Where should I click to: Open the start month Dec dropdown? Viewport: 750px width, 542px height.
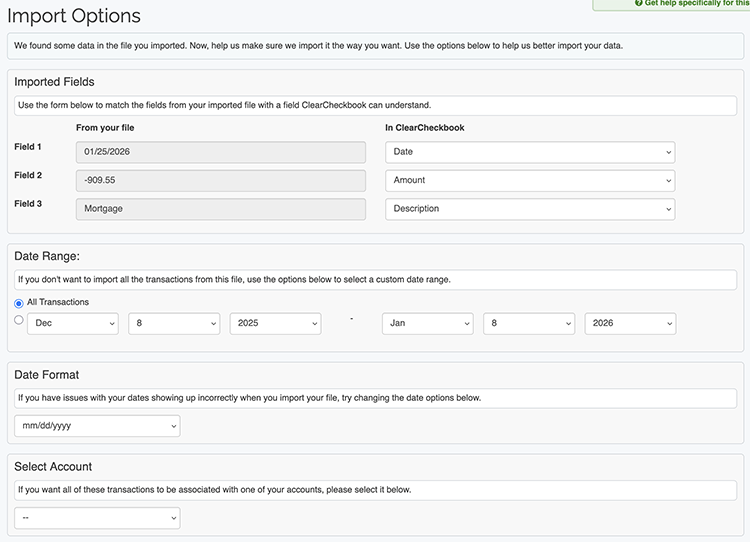(x=73, y=323)
